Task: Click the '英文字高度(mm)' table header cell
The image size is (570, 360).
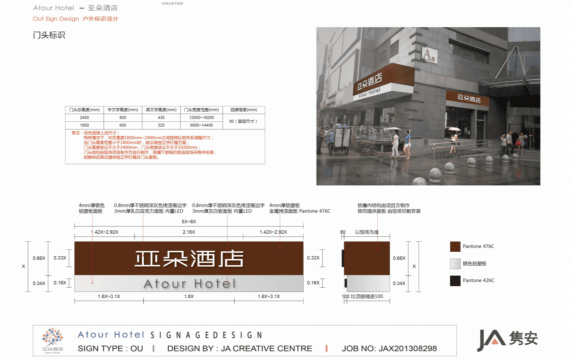Action: (x=161, y=109)
